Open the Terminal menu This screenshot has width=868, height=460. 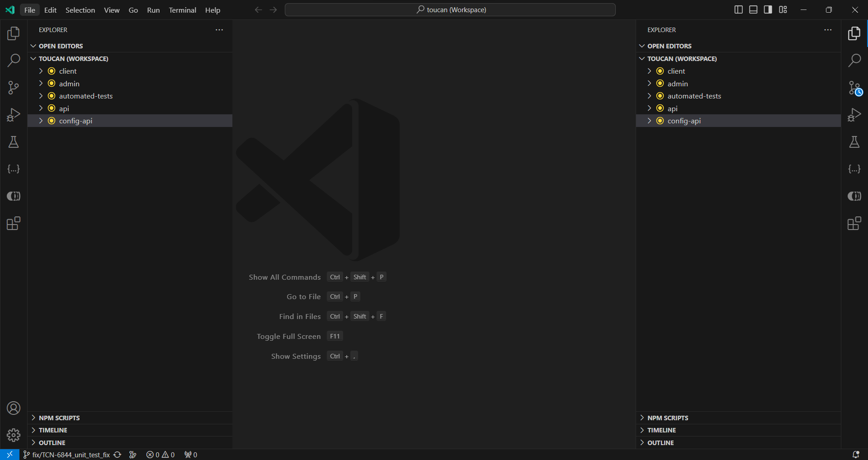coord(182,10)
